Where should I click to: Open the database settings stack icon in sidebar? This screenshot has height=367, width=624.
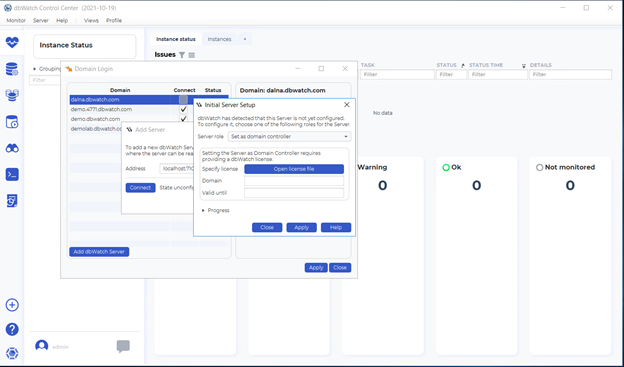click(x=12, y=69)
